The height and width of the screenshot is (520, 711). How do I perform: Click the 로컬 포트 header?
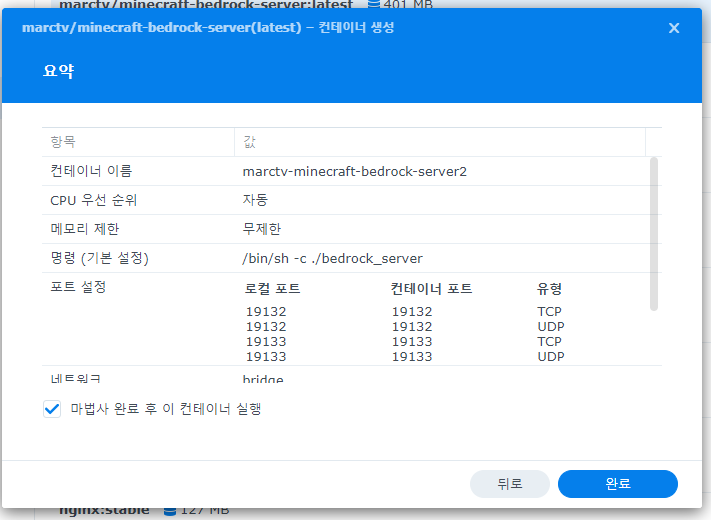[x=273, y=289]
